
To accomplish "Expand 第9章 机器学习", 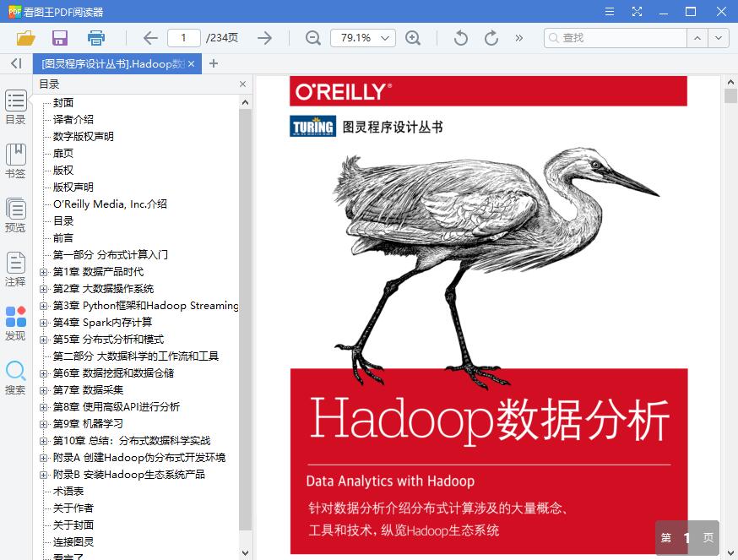I will point(43,424).
